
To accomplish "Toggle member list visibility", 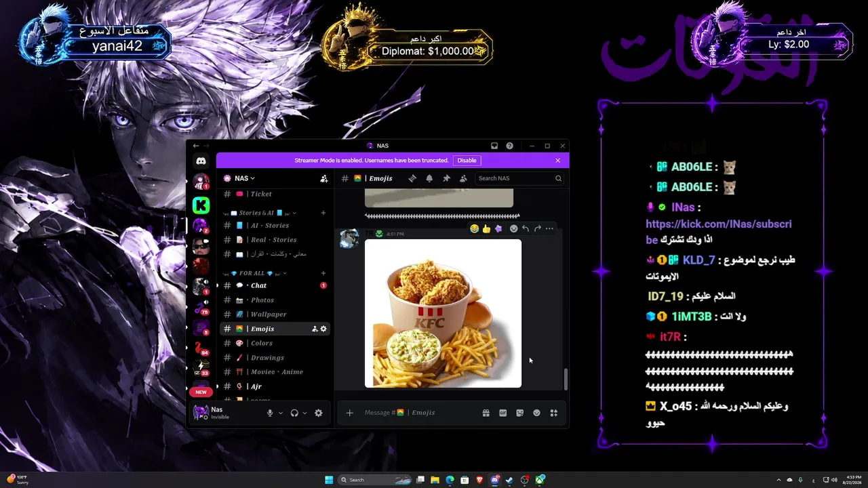I will click(x=463, y=178).
